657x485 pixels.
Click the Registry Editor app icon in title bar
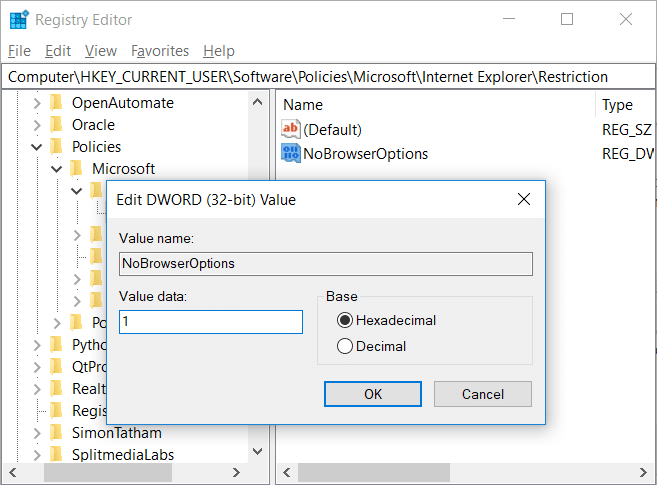(18, 19)
